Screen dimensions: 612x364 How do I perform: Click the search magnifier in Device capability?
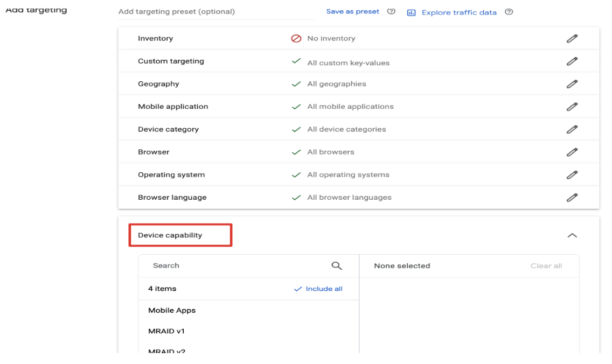[x=337, y=265]
